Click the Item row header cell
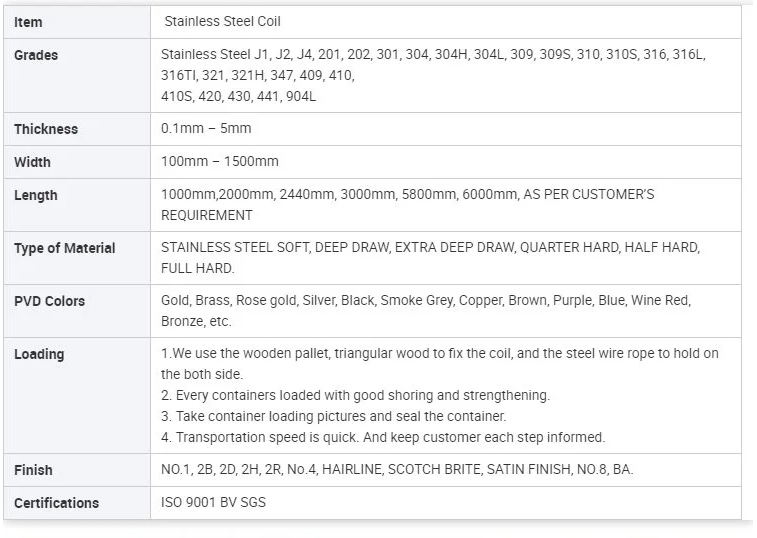This screenshot has height=538, width=757. click(28, 22)
